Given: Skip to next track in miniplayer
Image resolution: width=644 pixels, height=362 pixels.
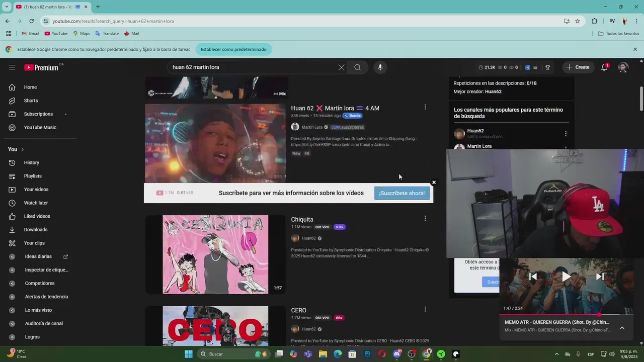Looking at the screenshot, I should click(600, 276).
